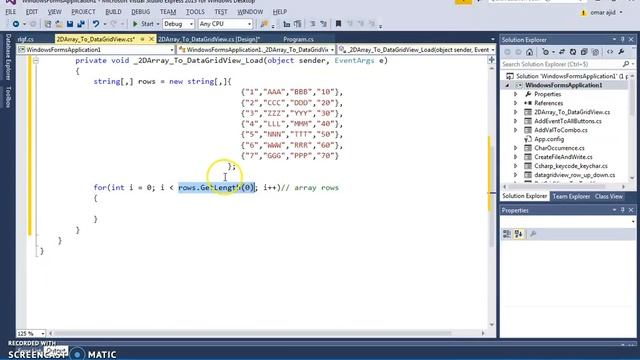This screenshot has height=360, width=640.
Task: Open the member navigation dropdown for _Load method
Action: (x=417, y=49)
